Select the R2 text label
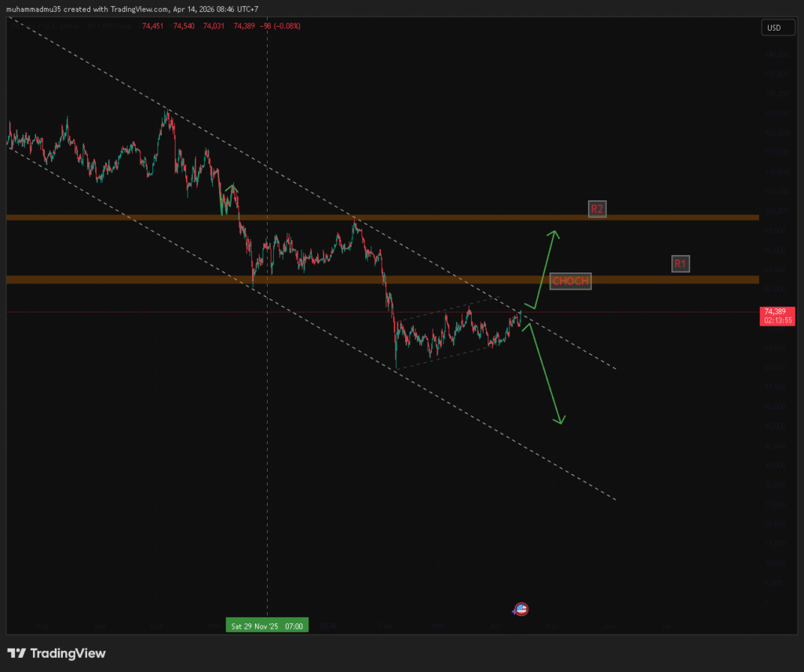804x672 pixels. click(598, 210)
